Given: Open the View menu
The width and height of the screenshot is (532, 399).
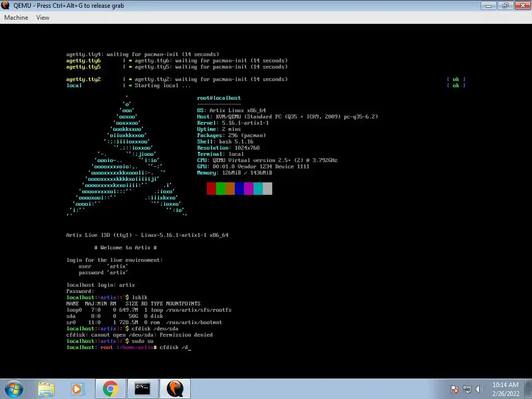Looking at the screenshot, I should 43,18.
